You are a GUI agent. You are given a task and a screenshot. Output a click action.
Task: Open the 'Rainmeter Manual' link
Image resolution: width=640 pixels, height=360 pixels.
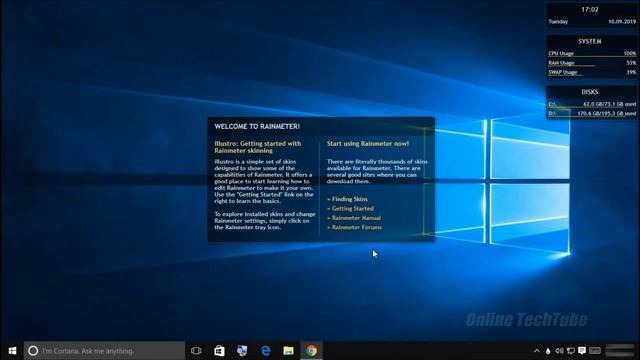click(x=356, y=218)
